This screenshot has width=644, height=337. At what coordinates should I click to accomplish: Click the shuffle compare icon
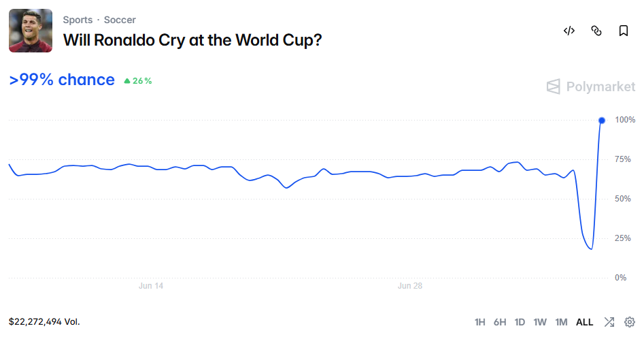pos(609,322)
